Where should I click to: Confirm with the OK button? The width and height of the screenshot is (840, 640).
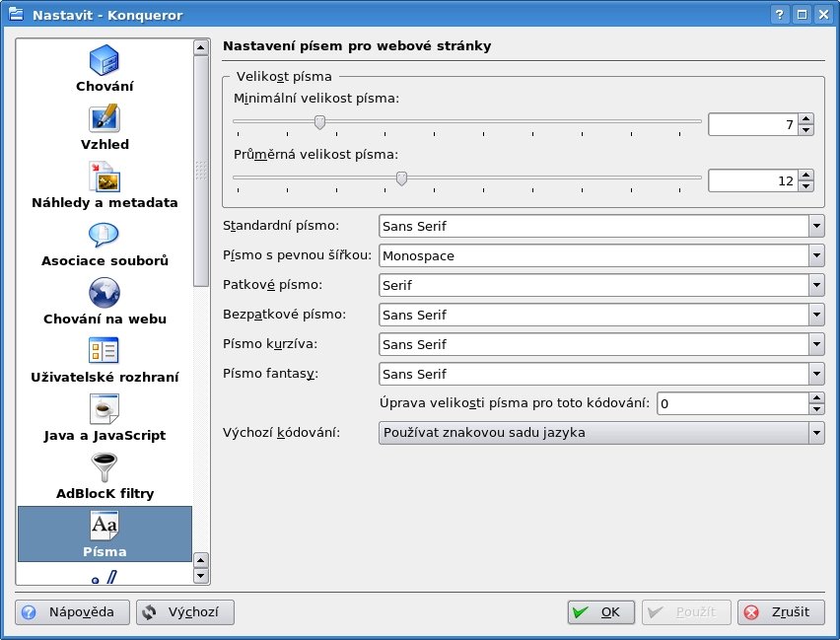(601, 612)
